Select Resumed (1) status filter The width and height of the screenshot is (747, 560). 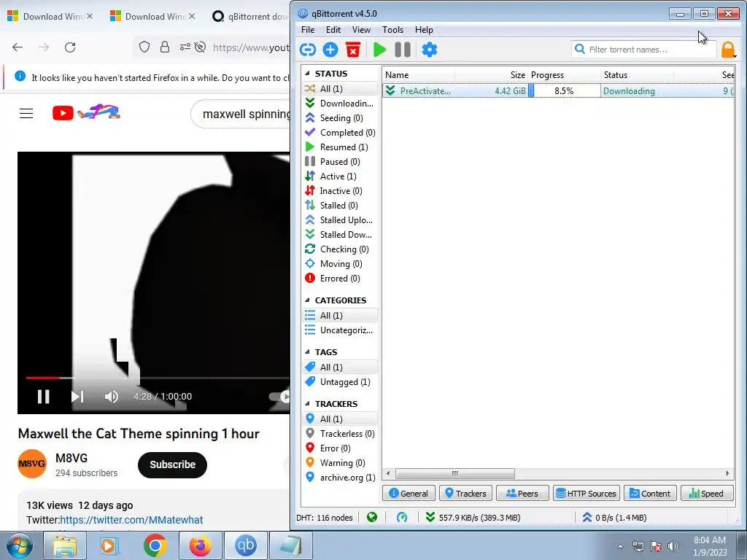pyautogui.click(x=340, y=147)
